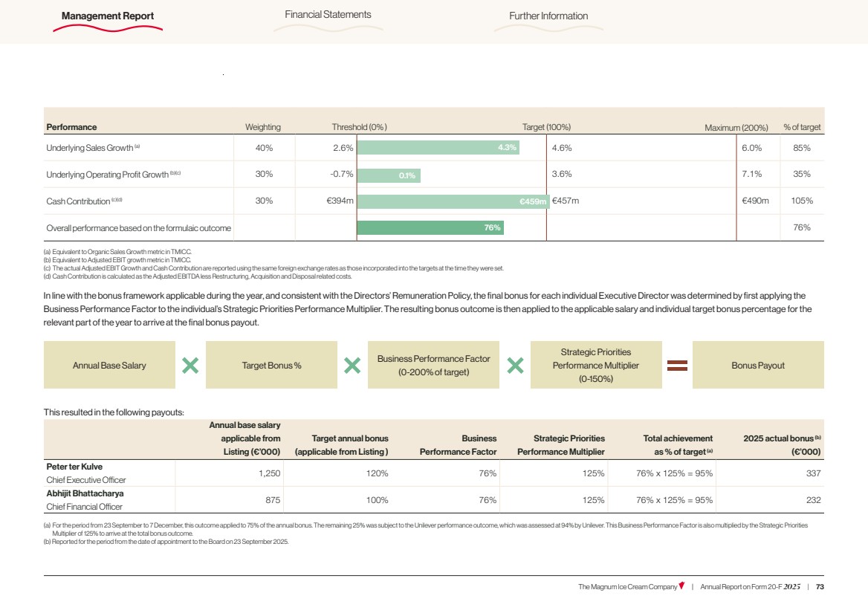Click the 337 actual bonus value

coord(813,473)
